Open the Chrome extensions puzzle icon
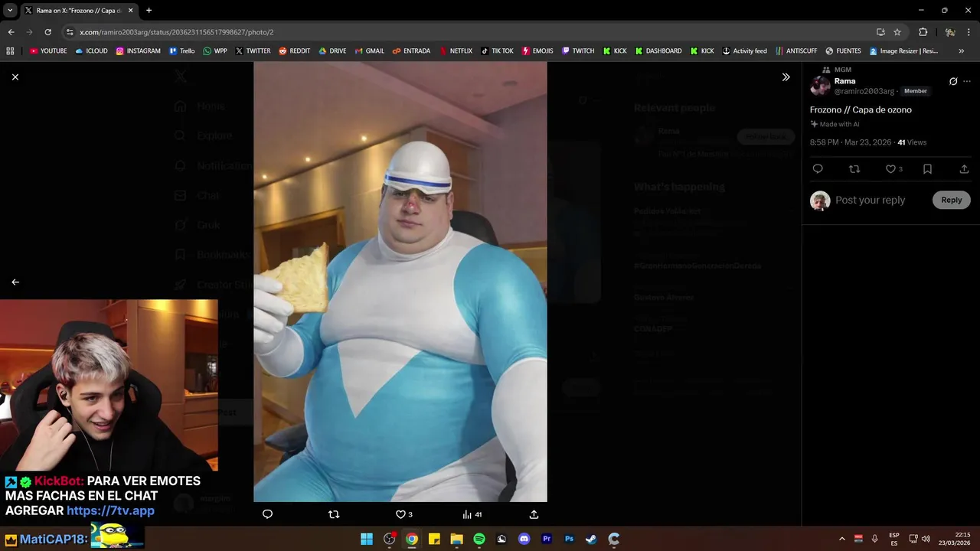Screen dimensions: 980x551 tap(923, 32)
